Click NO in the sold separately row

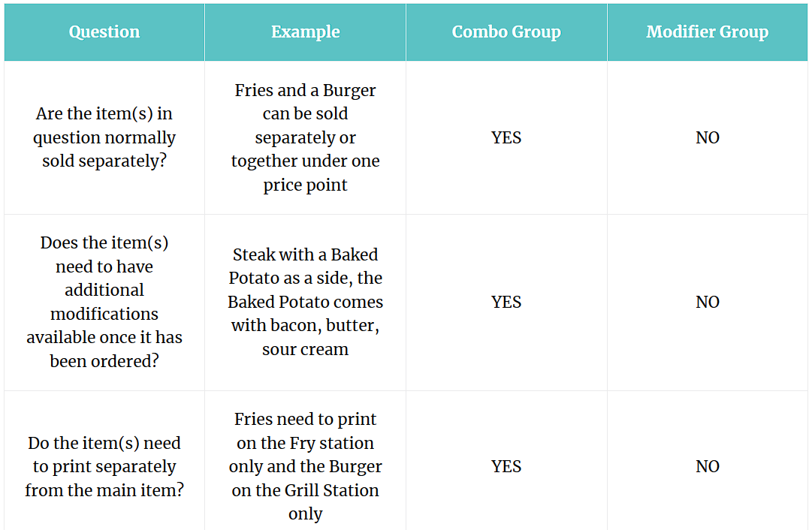[708, 137]
